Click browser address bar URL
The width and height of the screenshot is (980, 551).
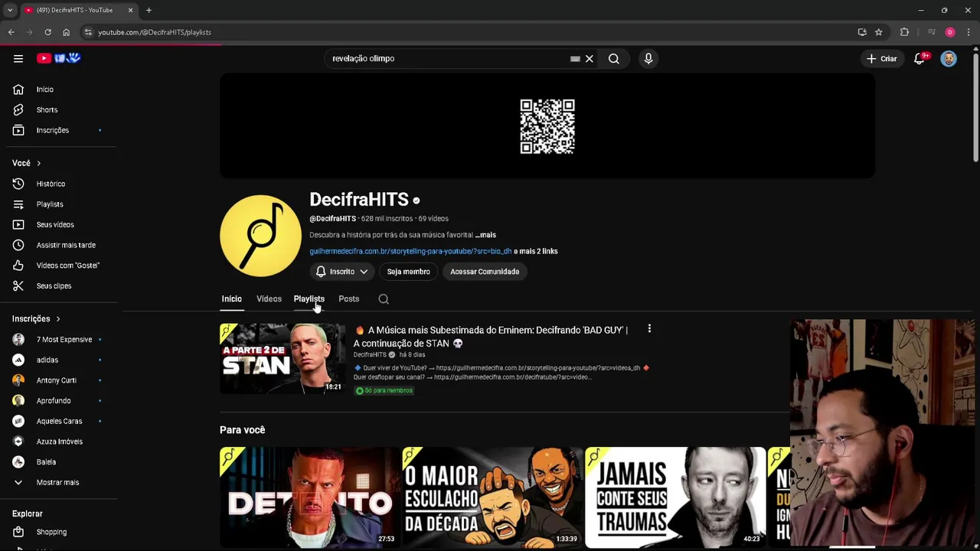[x=154, y=32]
